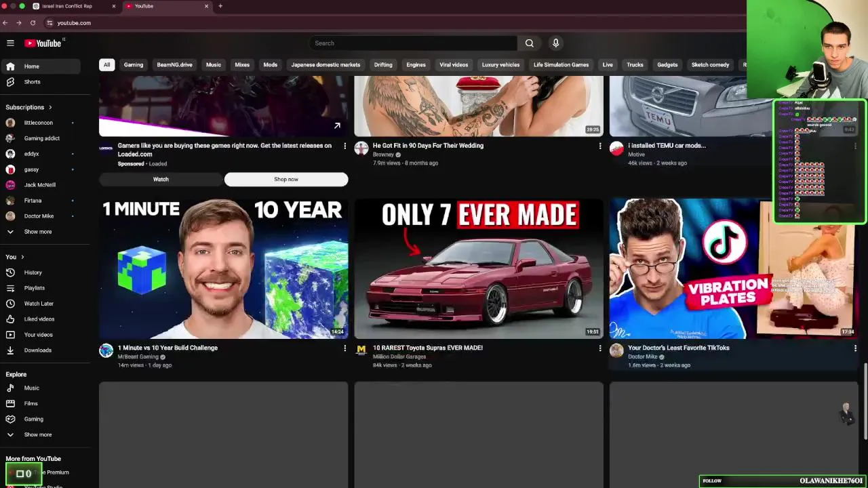Open Gaming under Explore
Screen dimensions: 868x488
pos(41,420)
